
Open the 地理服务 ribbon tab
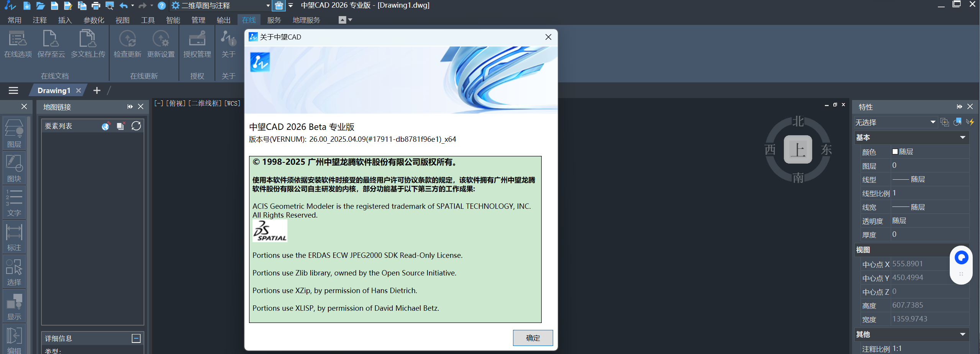point(306,20)
